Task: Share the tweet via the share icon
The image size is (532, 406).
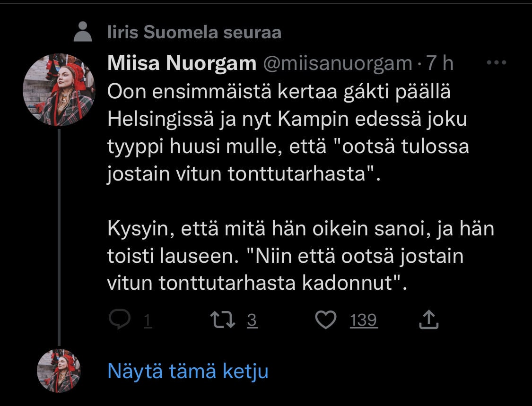Action: tap(429, 320)
